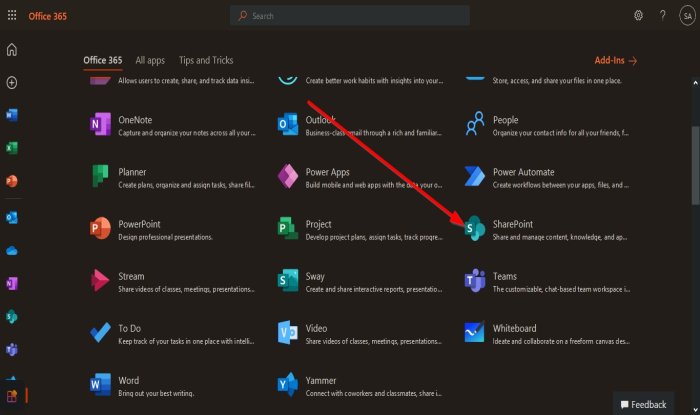Open Help question mark icon
700x415 pixels.
[662, 16]
